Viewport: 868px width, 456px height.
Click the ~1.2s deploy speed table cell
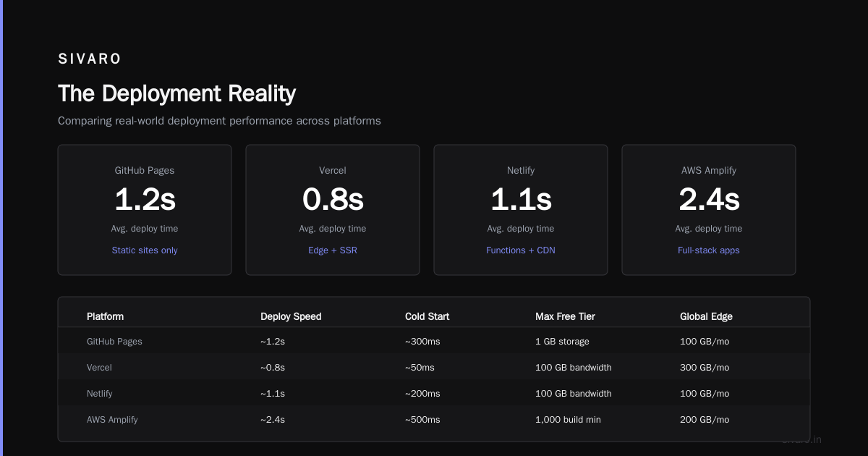point(273,342)
